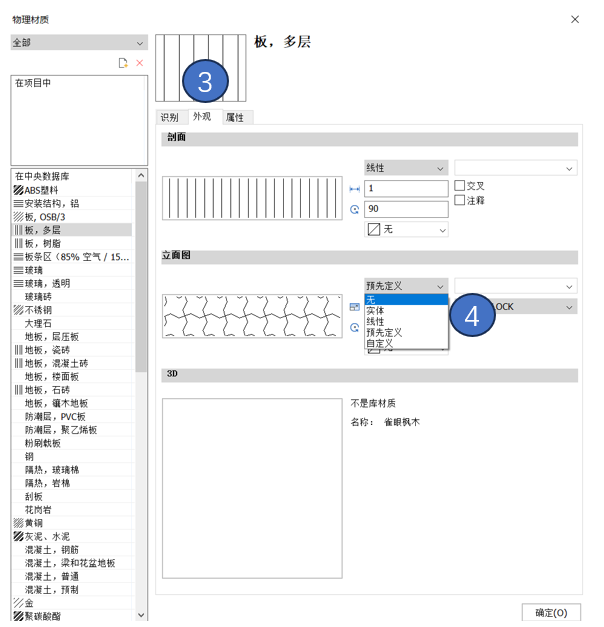This screenshot has width=604, height=627.
Task: Toggle the 注释 checkbox
Action: tap(460, 200)
